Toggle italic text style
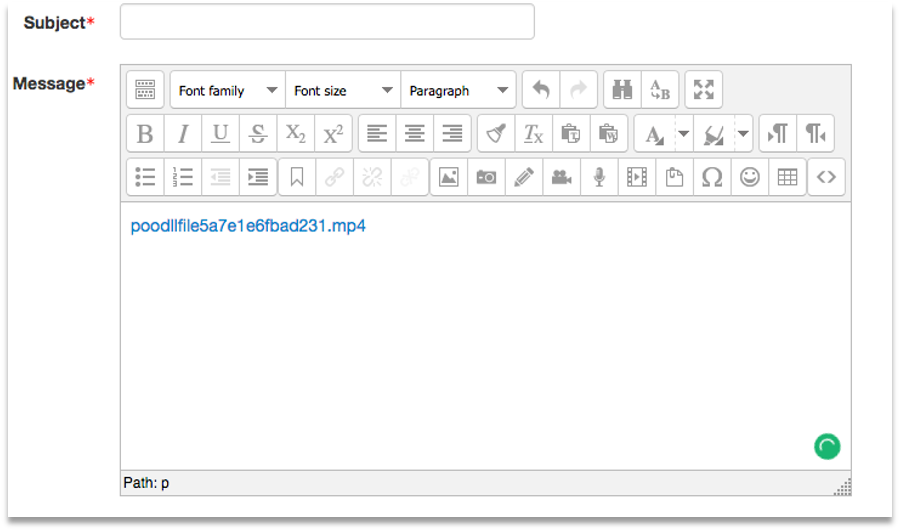This screenshot has width=900, height=532. (x=183, y=134)
